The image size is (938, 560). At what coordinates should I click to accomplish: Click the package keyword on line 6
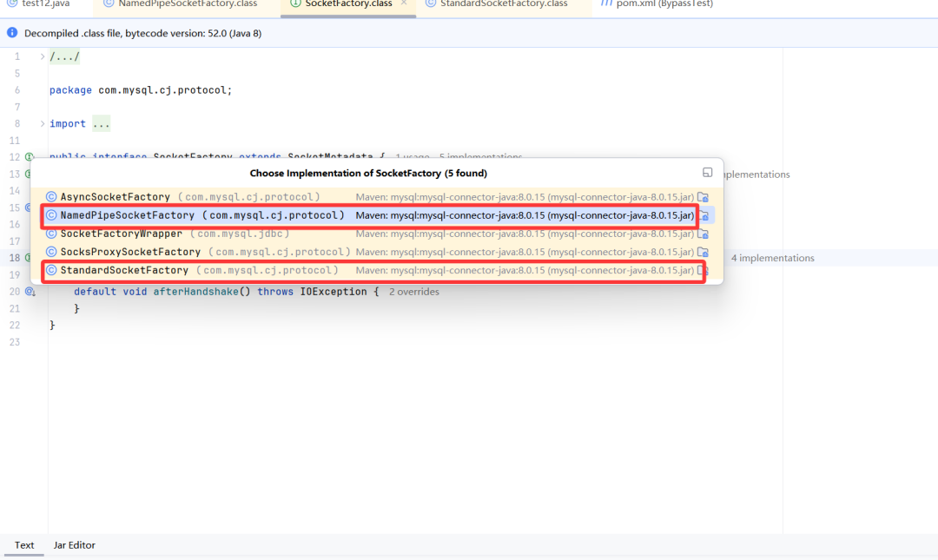pyautogui.click(x=70, y=89)
